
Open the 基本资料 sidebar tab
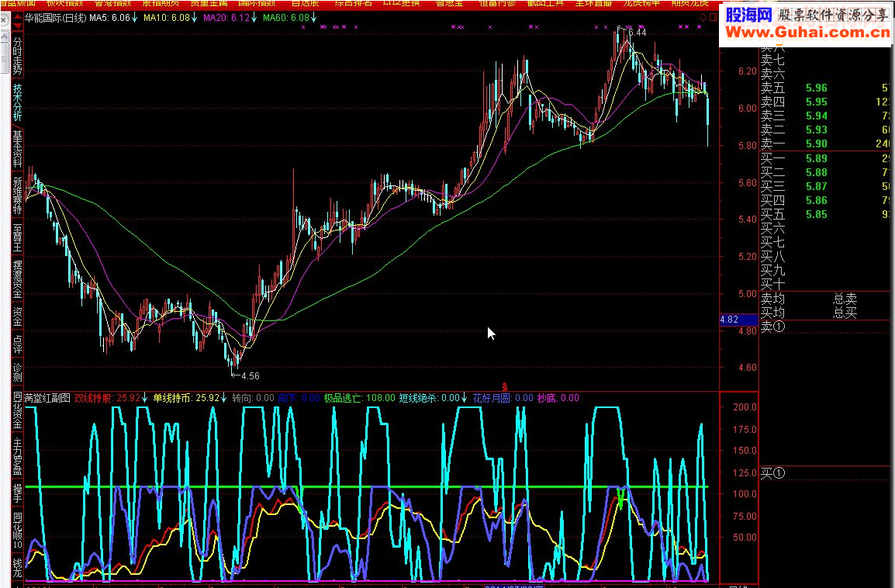18,149
